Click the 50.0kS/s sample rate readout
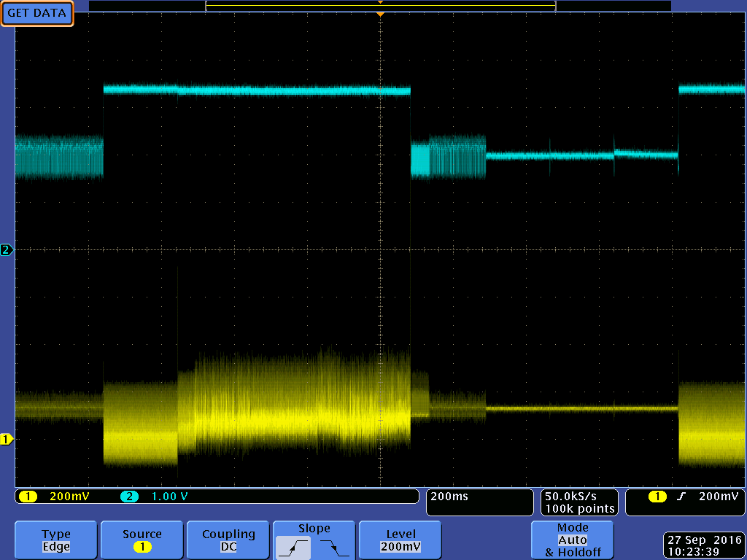 [570, 496]
